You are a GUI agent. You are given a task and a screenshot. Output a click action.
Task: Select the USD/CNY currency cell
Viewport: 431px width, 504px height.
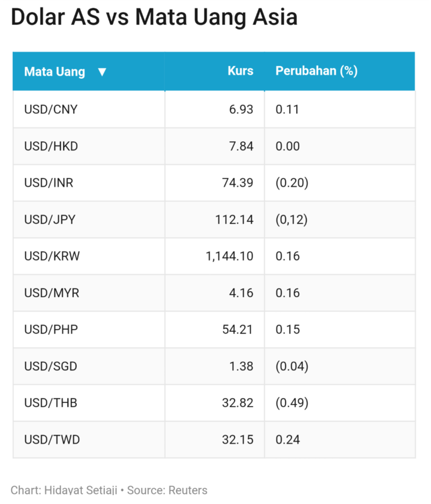point(51,109)
